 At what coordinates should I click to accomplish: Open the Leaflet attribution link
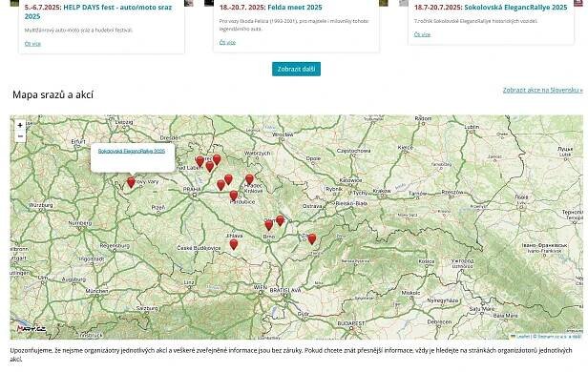522,337
